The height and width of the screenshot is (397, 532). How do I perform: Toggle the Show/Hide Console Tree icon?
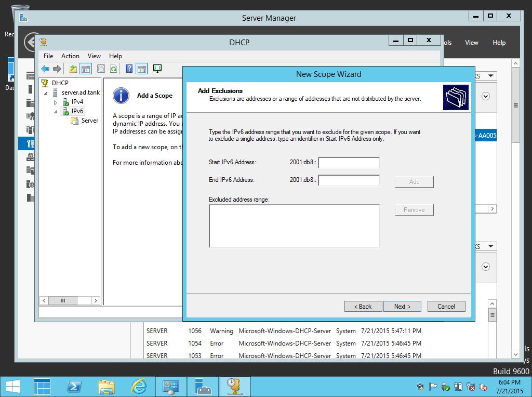click(x=86, y=68)
